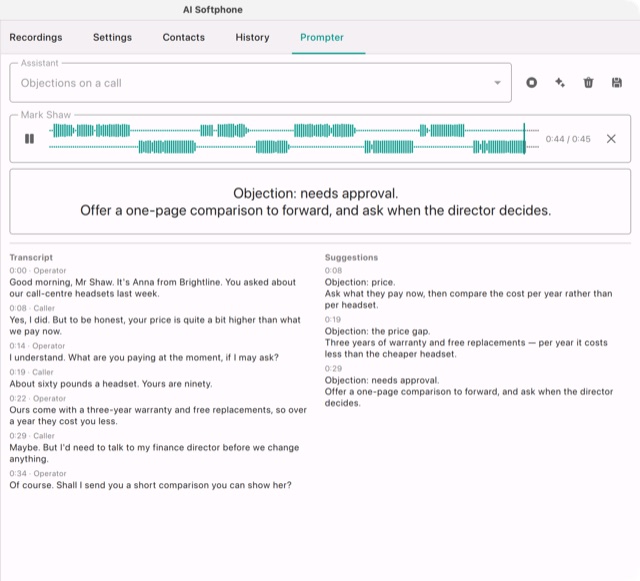
Task: Select line 'Shall I send you a short comparison'
Action: pos(151,485)
